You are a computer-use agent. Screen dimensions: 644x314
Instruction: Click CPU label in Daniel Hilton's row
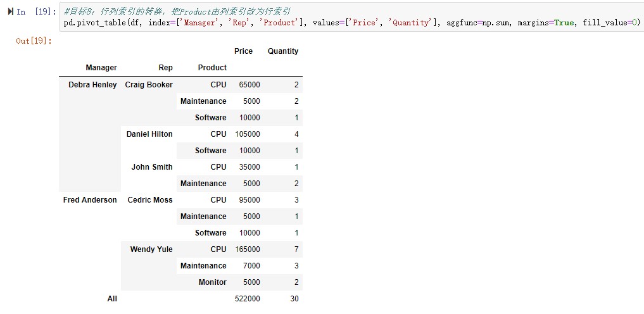(x=218, y=134)
